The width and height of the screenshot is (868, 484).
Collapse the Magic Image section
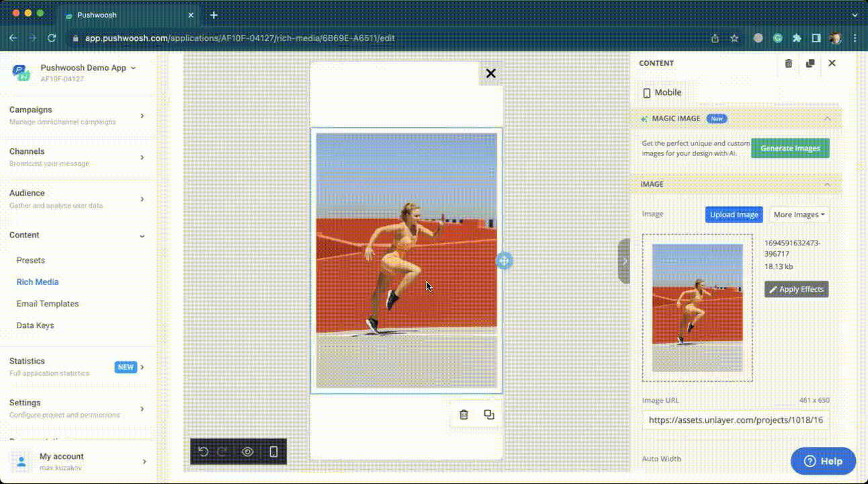pyautogui.click(x=827, y=118)
